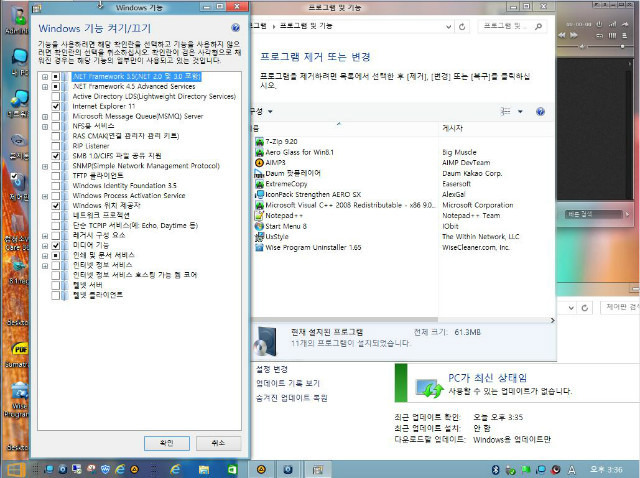
Task: Toggle Internet Explorer 11 checkbox
Action: click(56, 106)
